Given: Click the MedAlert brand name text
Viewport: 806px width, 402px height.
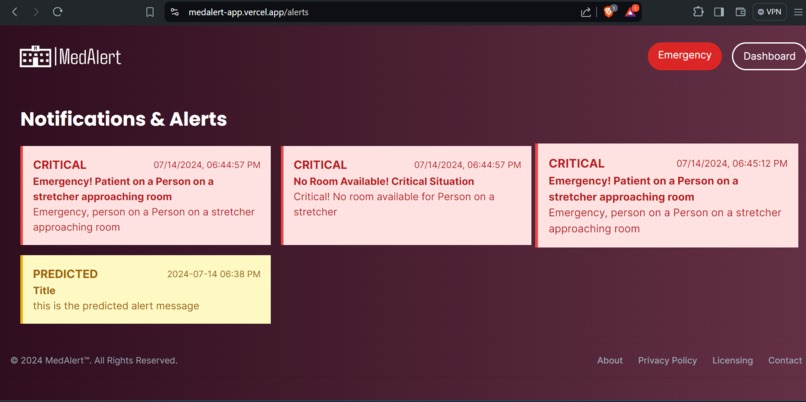Looking at the screenshot, I should pyautogui.click(x=90, y=57).
